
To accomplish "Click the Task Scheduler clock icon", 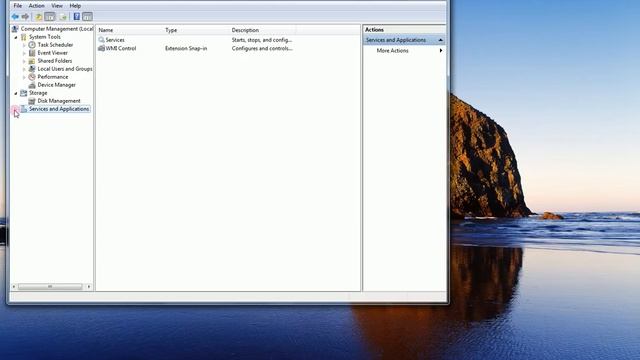I will point(32,44).
